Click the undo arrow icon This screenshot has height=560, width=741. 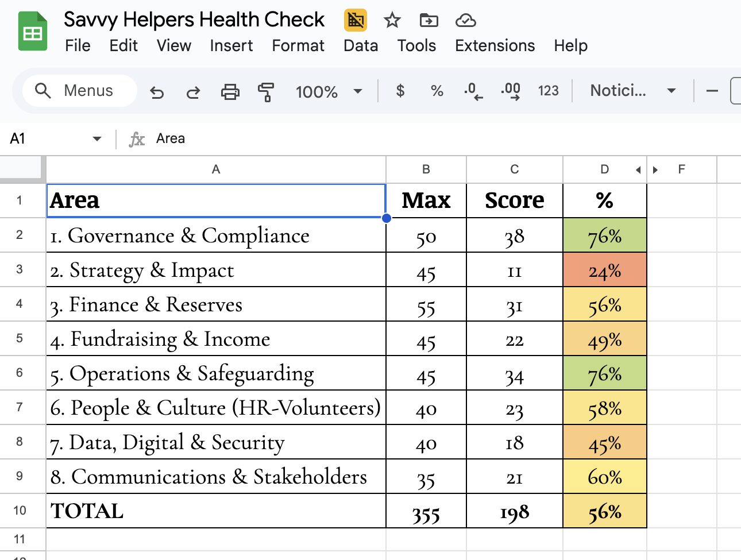point(157,91)
